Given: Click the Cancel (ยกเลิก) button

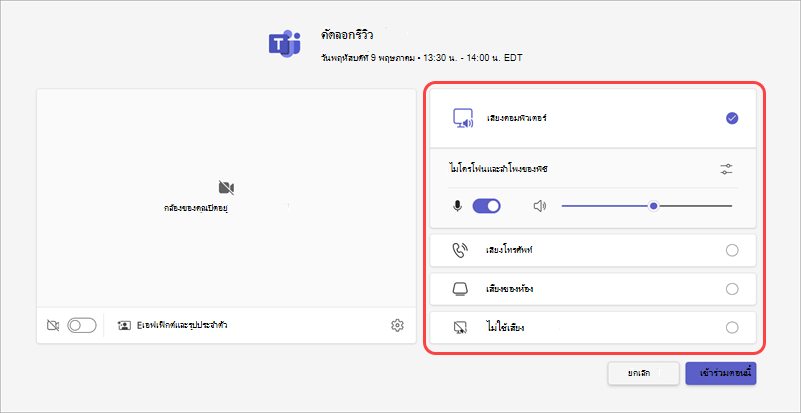Looking at the screenshot, I should [643, 374].
